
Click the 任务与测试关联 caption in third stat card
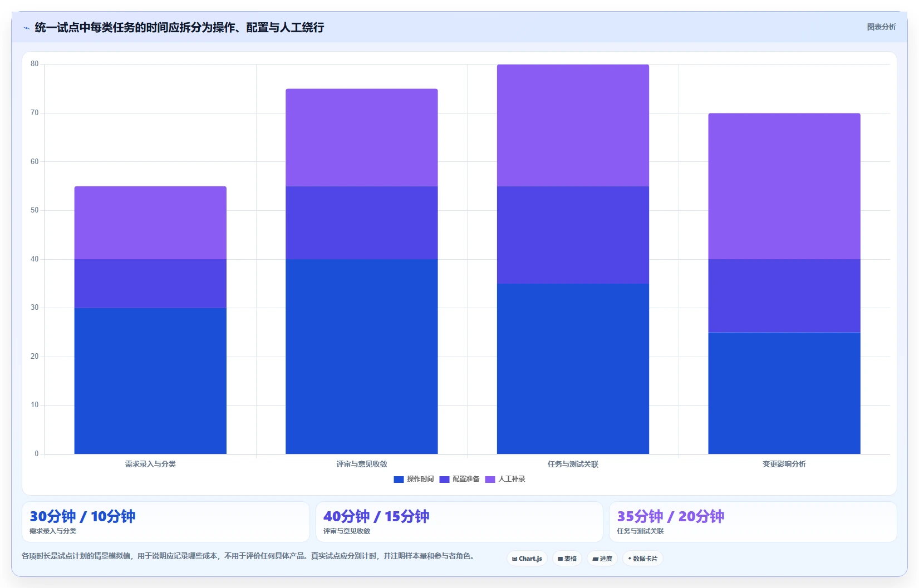point(640,531)
